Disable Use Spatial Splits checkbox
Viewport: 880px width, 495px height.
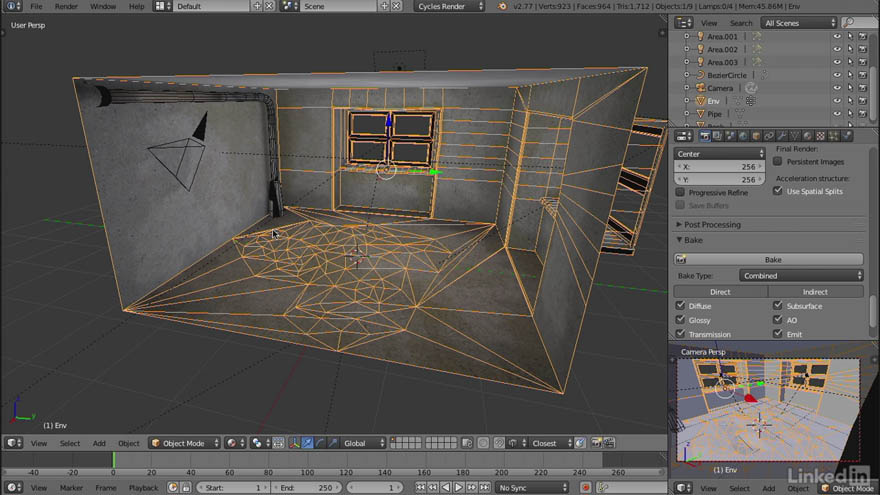777,191
